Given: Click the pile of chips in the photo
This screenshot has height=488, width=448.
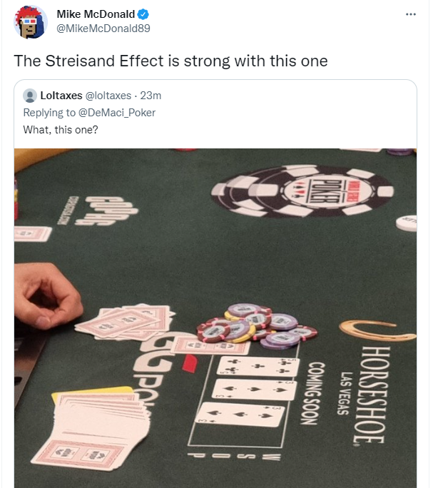Looking at the screenshot, I should pyautogui.click(x=257, y=327).
